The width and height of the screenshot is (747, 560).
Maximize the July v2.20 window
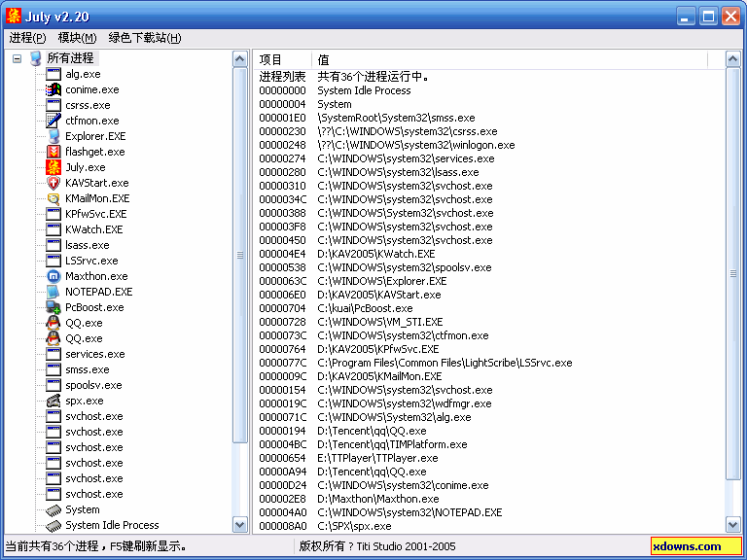coord(708,17)
